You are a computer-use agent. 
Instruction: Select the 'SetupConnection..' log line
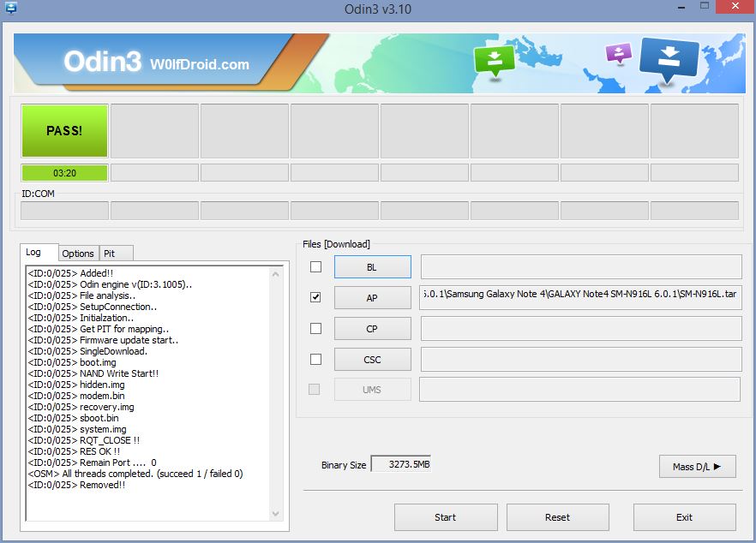point(92,307)
